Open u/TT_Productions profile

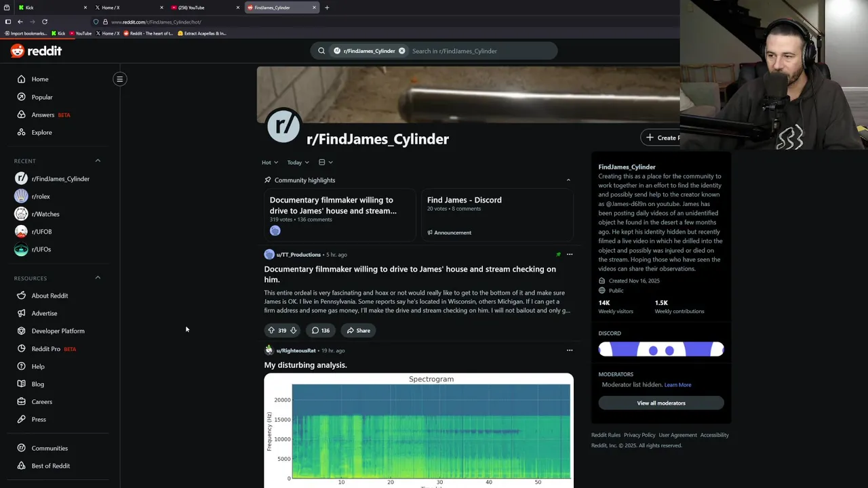click(x=298, y=255)
